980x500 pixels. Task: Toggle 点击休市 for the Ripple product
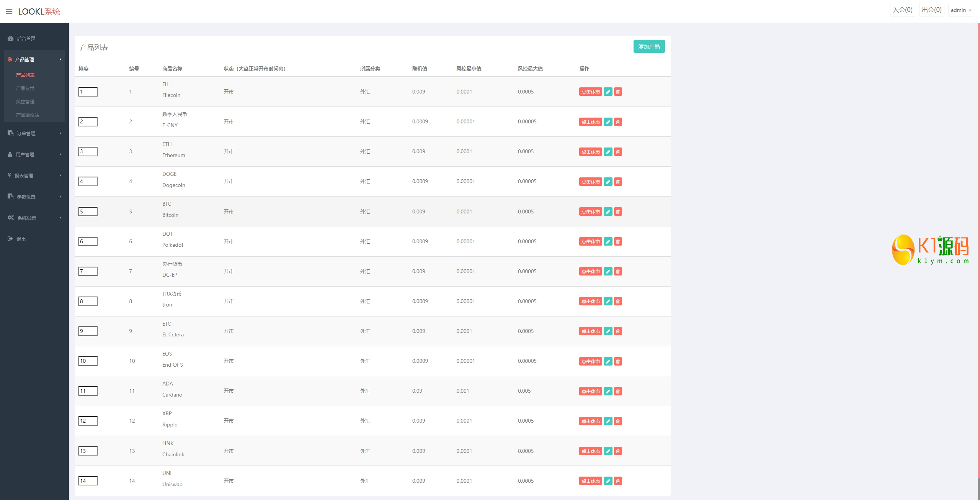590,421
